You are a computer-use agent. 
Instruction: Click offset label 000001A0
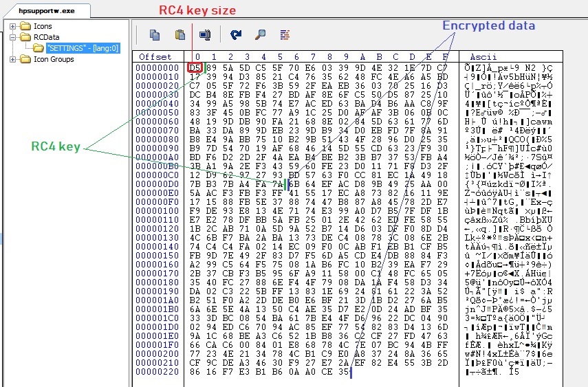pyautogui.click(x=157, y=300)
